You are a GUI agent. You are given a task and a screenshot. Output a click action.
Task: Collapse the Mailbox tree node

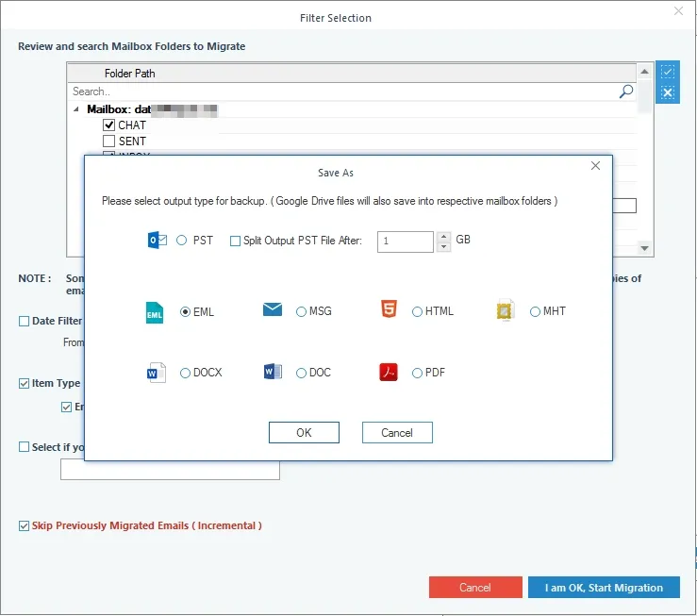(76, 109)
